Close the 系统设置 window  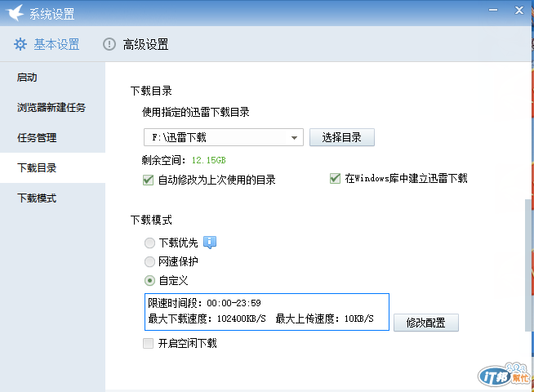click(x=519, y=11)
